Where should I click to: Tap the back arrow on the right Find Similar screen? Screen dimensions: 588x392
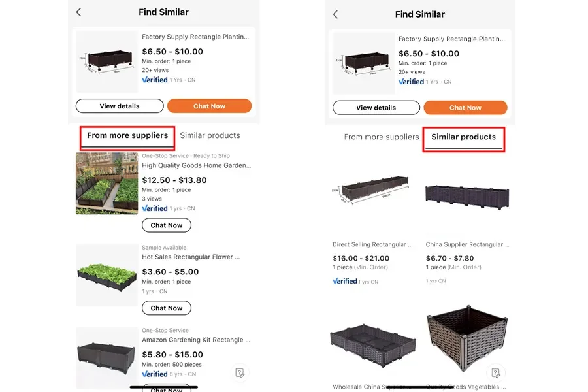(335, 14)
